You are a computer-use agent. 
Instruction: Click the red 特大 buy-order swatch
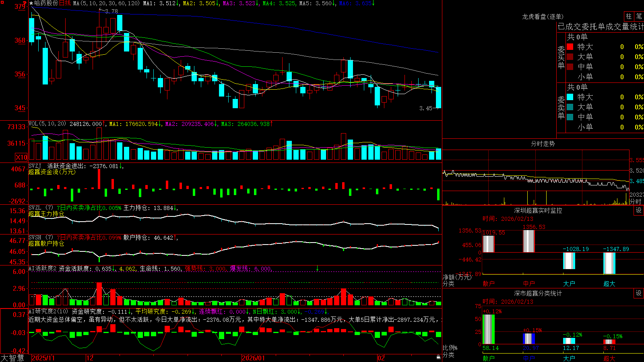tap(570, 47)
